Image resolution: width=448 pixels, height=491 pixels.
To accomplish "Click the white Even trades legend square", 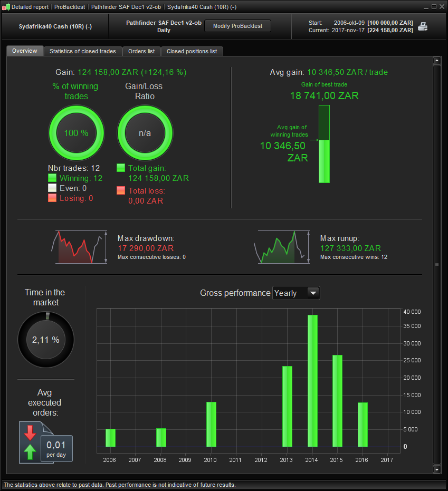I will [52, 188].
